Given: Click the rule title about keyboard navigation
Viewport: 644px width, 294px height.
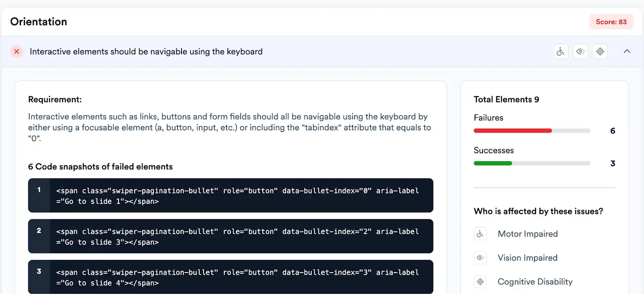Looking at the screenshot, I should point(146,51).
